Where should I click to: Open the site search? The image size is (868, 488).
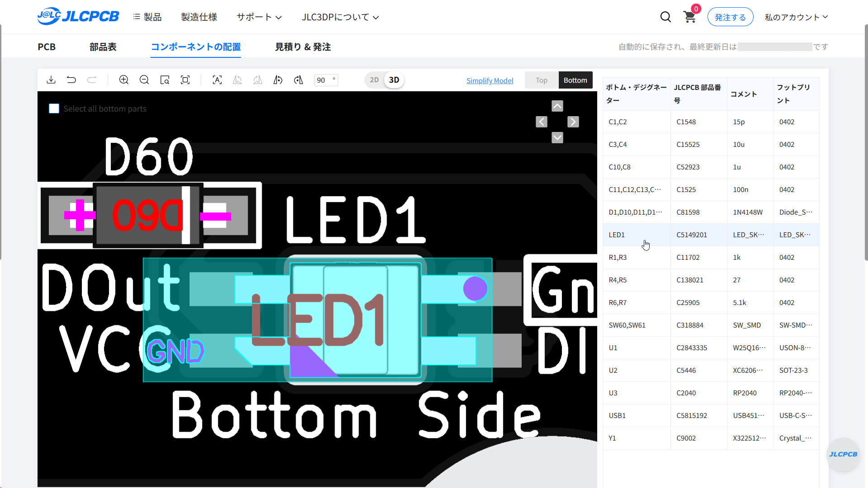665,17
